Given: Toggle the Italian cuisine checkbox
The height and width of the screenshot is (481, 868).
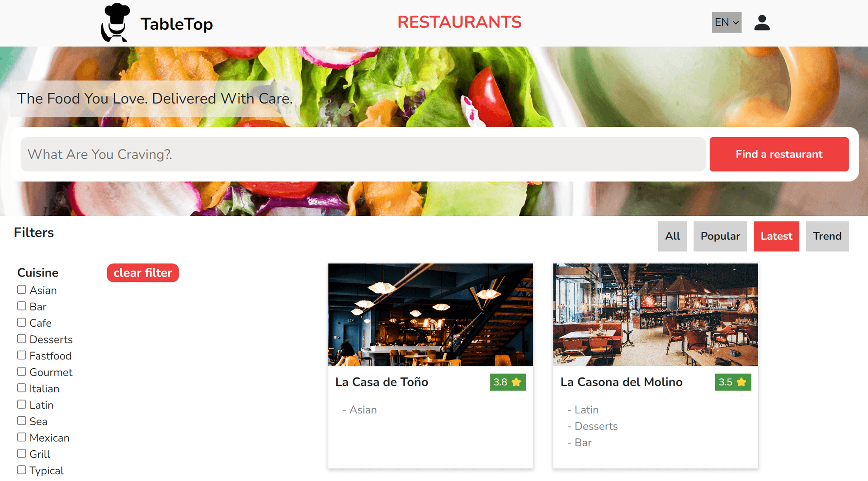Looking at the screenshot, I should tap(22, 388).
